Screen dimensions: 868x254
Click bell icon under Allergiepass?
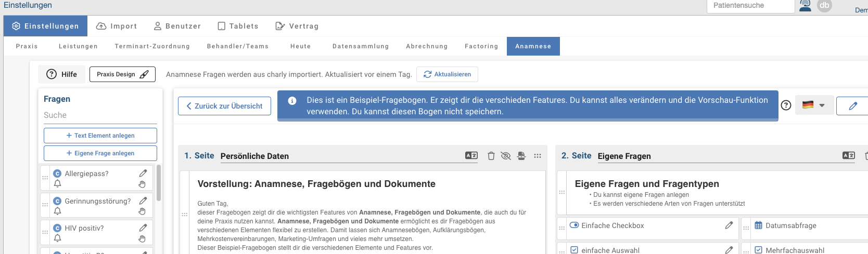click(58, 184)
